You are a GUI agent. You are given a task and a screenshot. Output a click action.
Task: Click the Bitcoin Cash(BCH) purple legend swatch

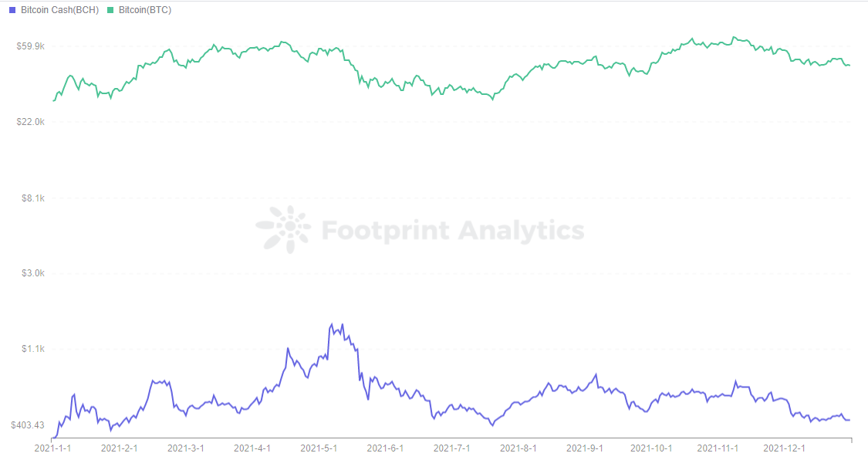pos(12,11)
